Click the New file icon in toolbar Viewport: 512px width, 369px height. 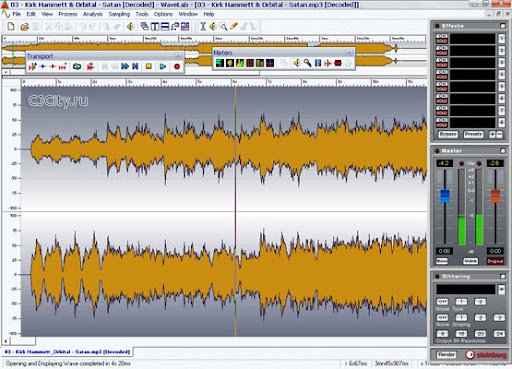11,26
